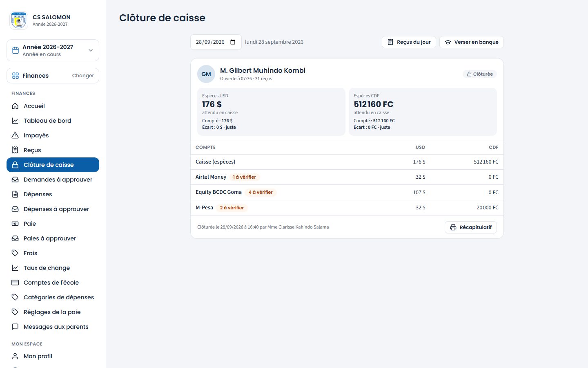
Task: Navigate to Paies à approuver
Action: coord(53,238)
